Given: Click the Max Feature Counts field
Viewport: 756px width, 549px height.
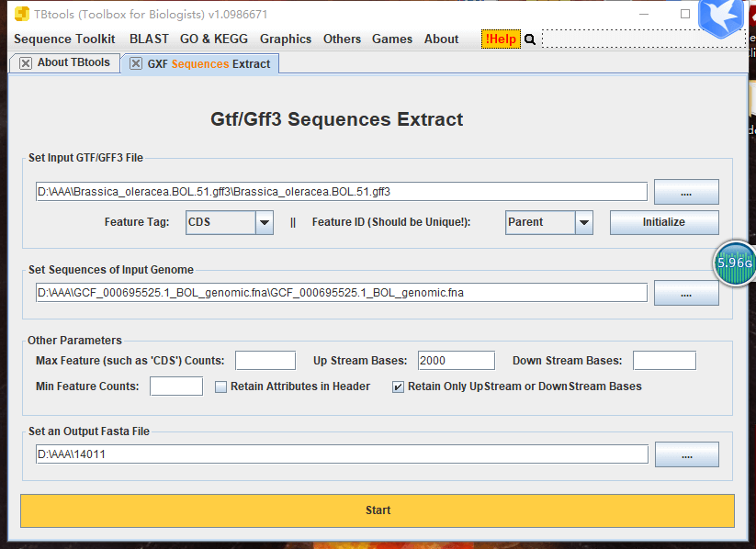Looking at the screenshot, I should click(x=265, y=361).
